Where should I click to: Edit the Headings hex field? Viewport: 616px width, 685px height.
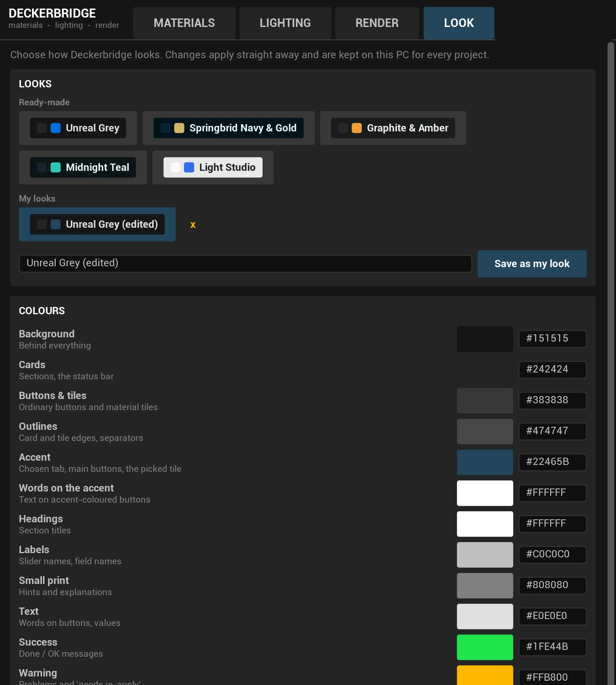(x=552, y=524)
